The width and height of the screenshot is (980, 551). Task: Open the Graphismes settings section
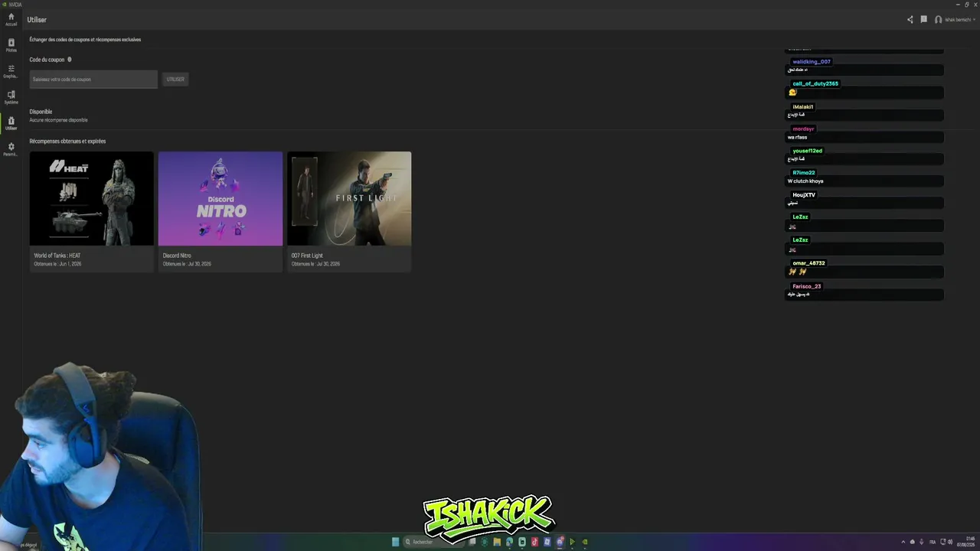click(11, 71)
